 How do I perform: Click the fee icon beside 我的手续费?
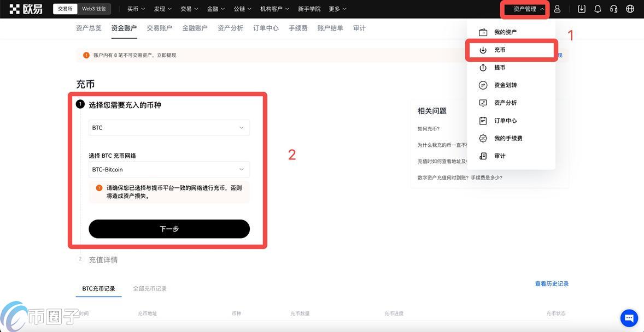click(x=483, y=138)
